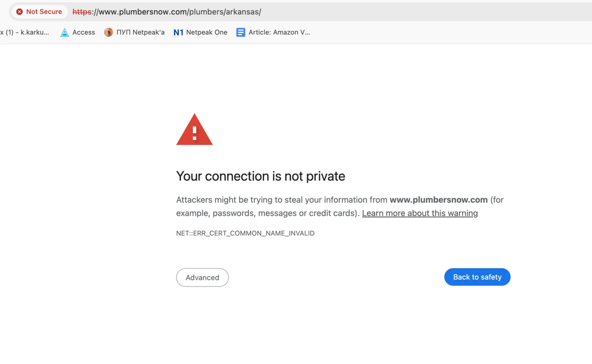Reveal certificate error details using Advanced
This screenshot has height=364, width=592.
[202, 278]
